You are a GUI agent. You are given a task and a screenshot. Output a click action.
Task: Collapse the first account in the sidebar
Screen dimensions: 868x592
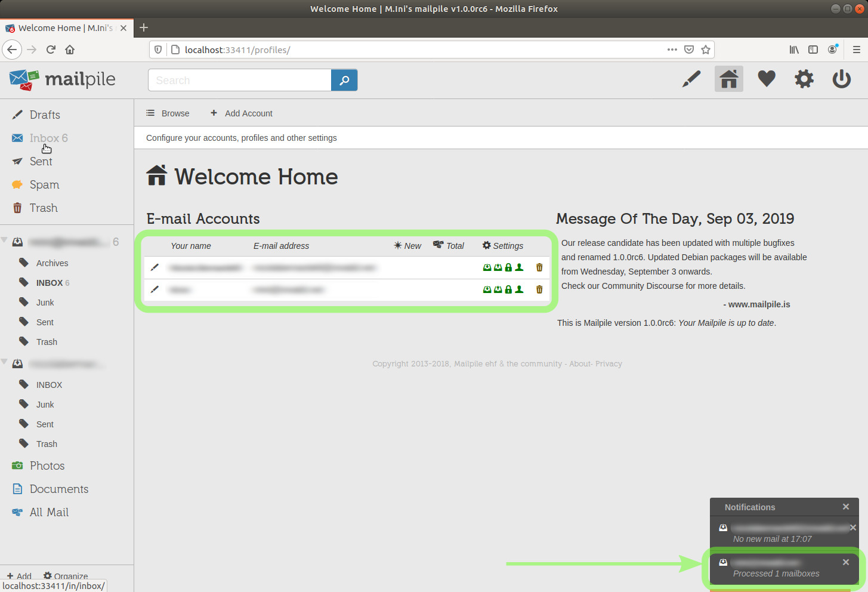[4, 240]
